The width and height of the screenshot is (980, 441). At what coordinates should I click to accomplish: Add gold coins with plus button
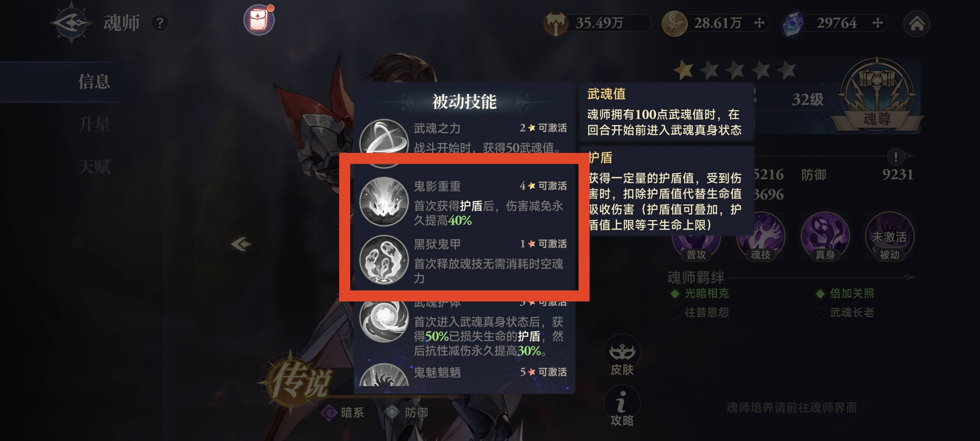[x=759, y=23]
